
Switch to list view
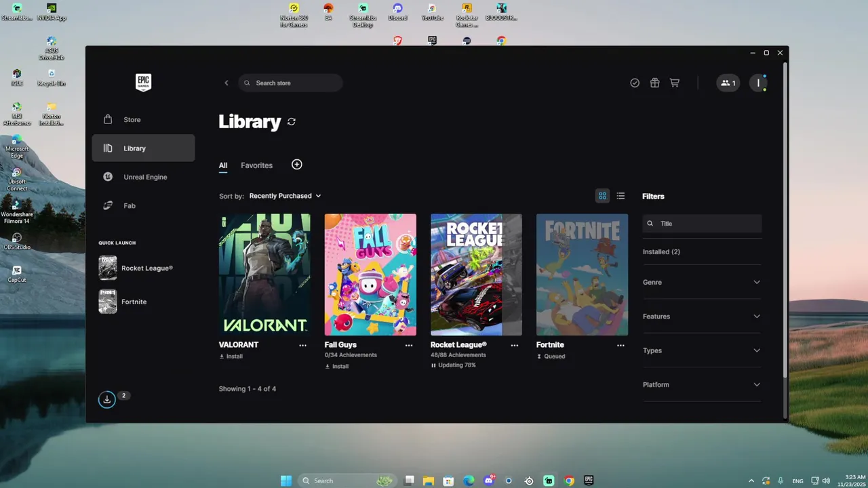pyautogui.click(x=620, y=196)
